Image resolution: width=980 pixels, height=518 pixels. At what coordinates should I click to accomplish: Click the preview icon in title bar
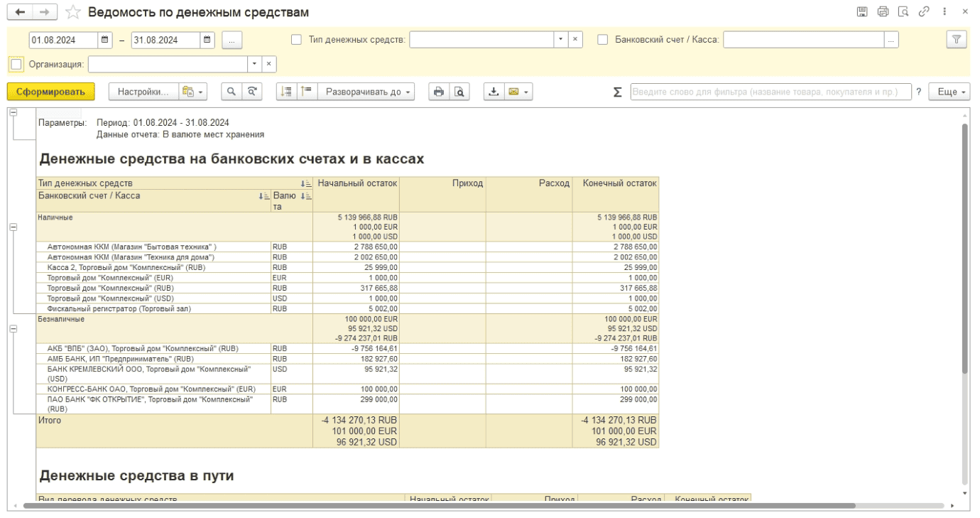[903, 12]
